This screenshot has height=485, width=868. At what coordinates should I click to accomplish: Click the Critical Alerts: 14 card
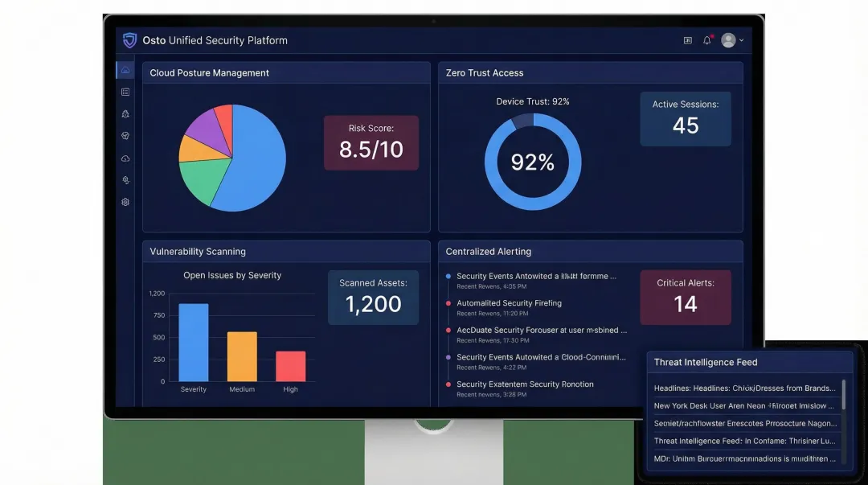point(685,297)
